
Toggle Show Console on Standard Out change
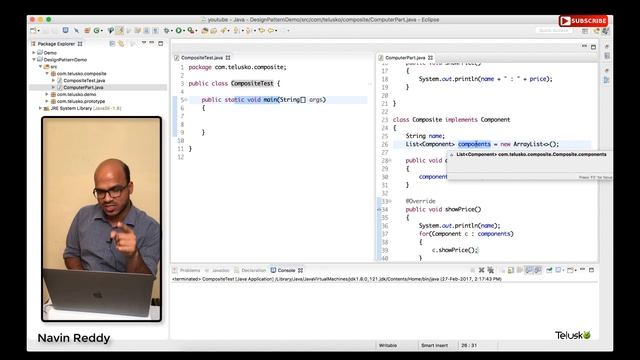[529, 270]
